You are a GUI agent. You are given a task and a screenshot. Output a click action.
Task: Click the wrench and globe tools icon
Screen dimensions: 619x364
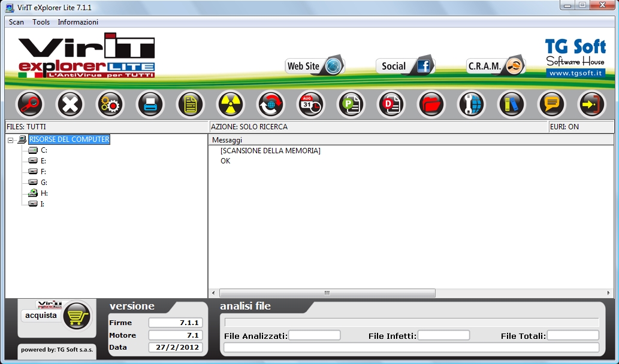(472, 105)
